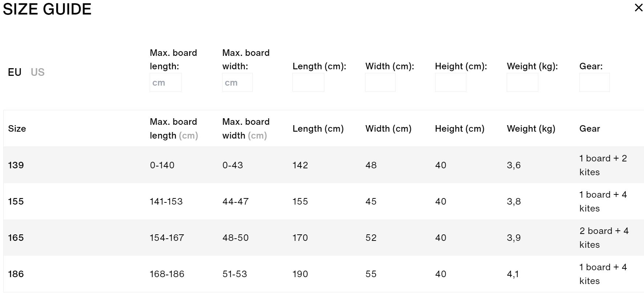
Task: Select the size 186 row
Action: (324, 274)
